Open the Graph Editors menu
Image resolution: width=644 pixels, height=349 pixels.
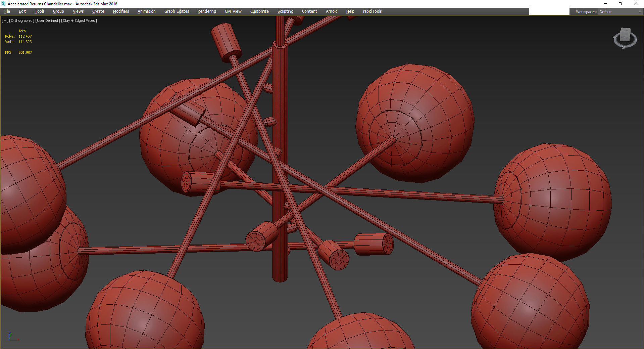click(x=177, y=11)
